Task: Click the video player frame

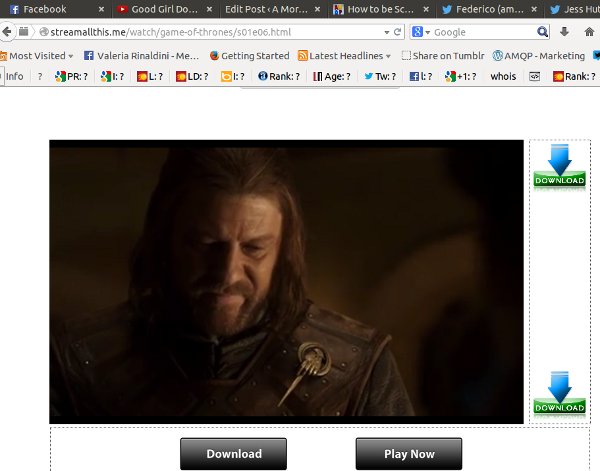Action: tap(286, 282)
